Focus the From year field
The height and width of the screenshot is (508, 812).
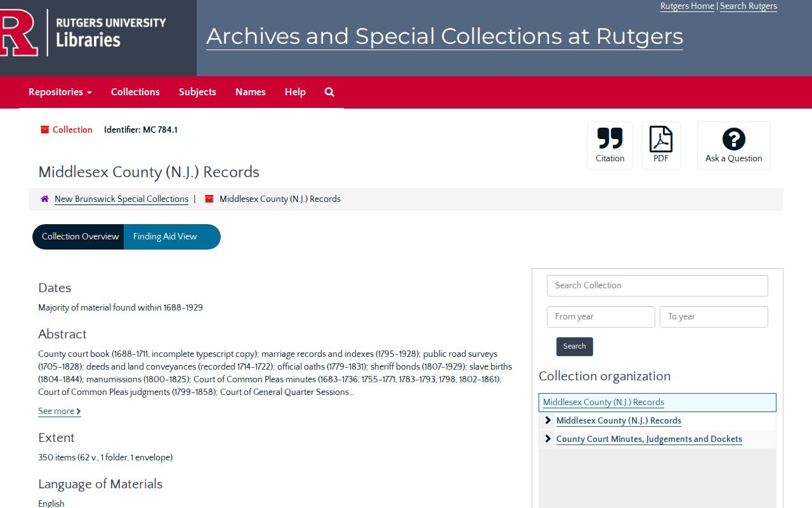(x=601, y=317)
